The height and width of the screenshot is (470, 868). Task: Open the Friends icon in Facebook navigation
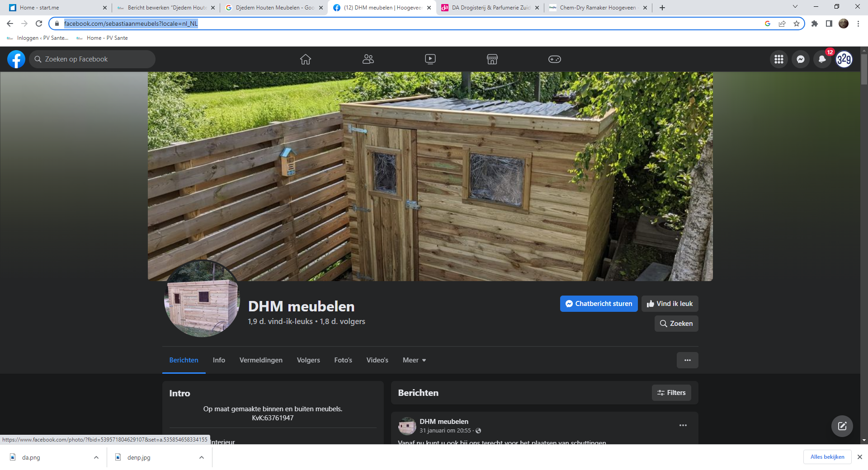click(x=368, y=59)
